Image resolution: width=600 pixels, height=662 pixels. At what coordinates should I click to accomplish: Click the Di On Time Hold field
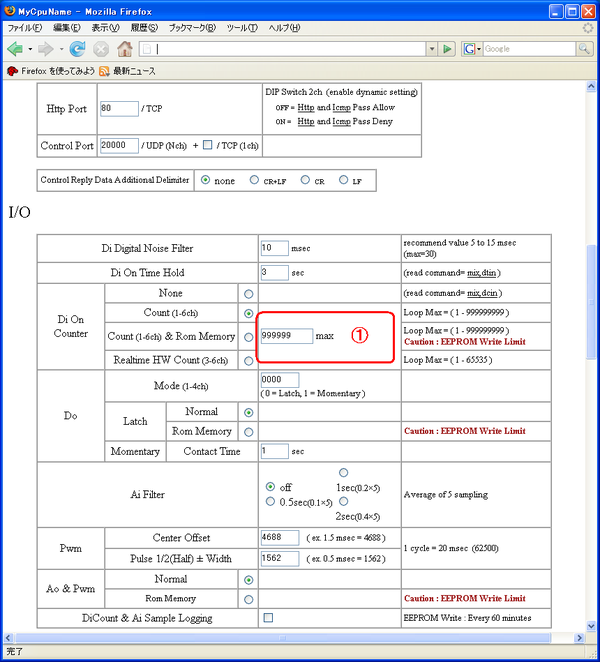coord(274,272)
